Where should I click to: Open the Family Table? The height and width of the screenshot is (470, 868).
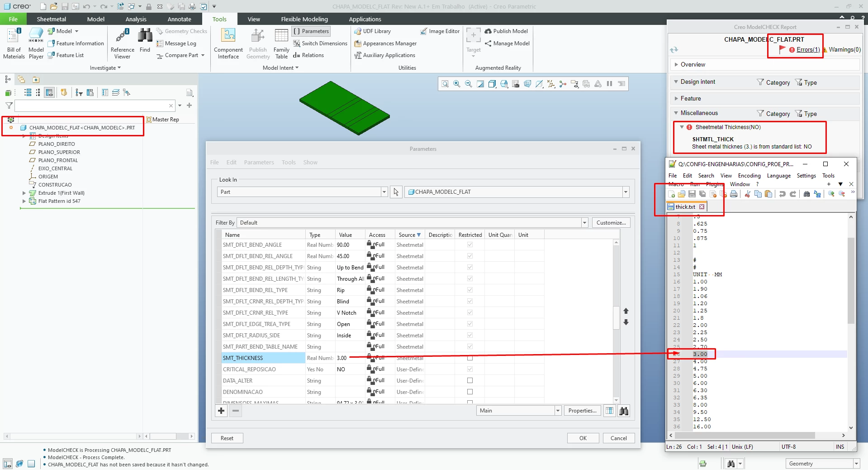[281, 43]
